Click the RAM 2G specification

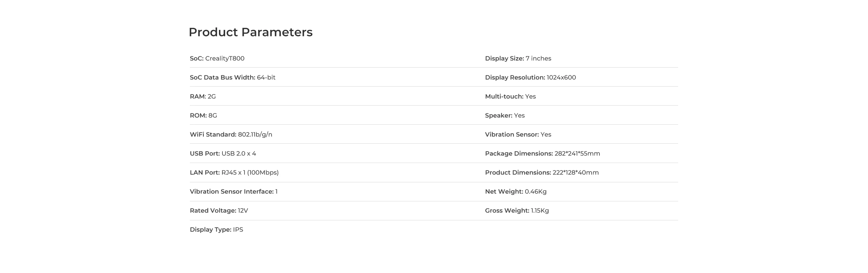tap(203, 96)
